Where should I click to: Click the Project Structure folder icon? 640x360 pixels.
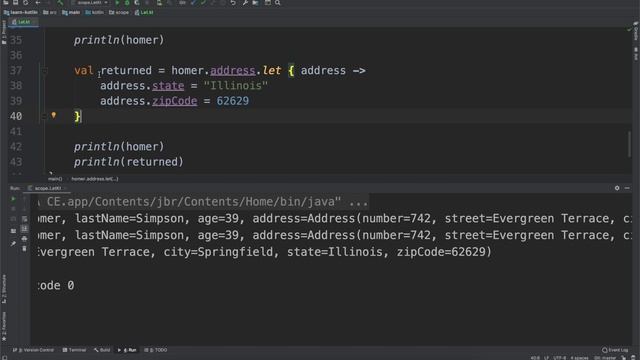pos(256,2)
